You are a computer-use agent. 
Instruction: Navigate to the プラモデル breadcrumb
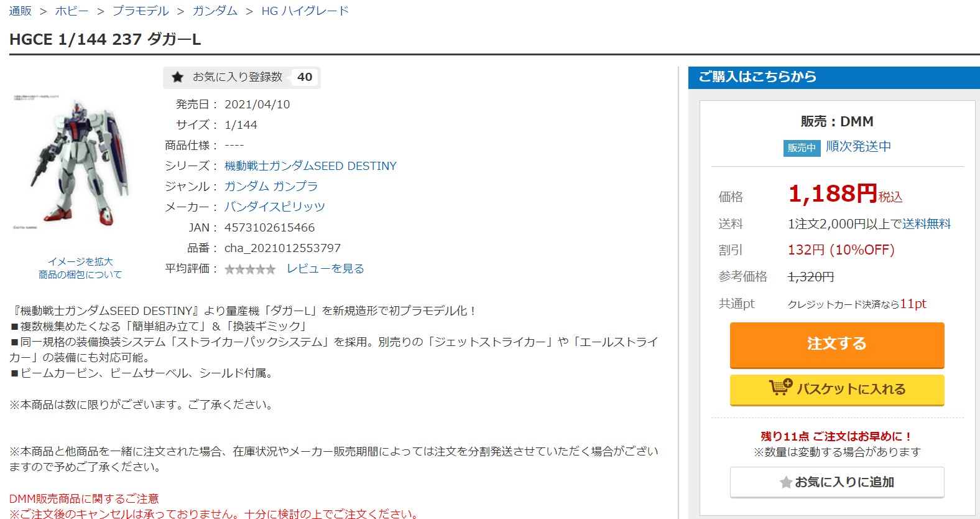point(141,11)
